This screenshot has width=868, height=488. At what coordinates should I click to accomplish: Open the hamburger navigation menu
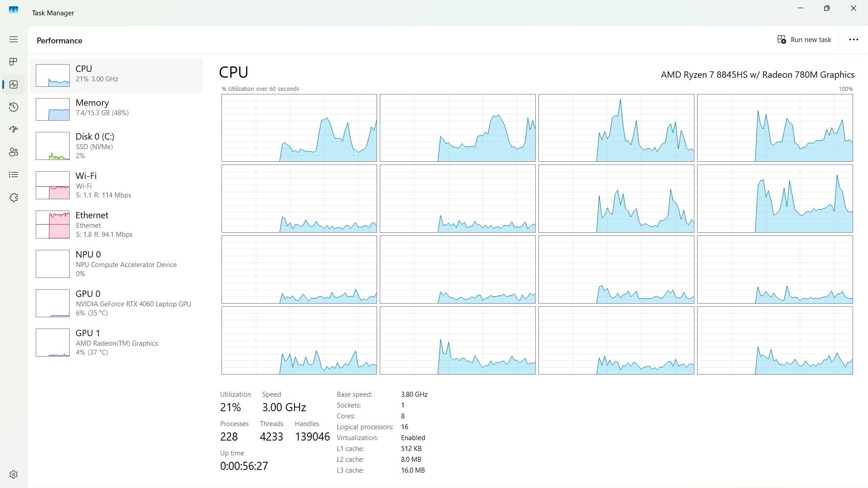[14, 39]
